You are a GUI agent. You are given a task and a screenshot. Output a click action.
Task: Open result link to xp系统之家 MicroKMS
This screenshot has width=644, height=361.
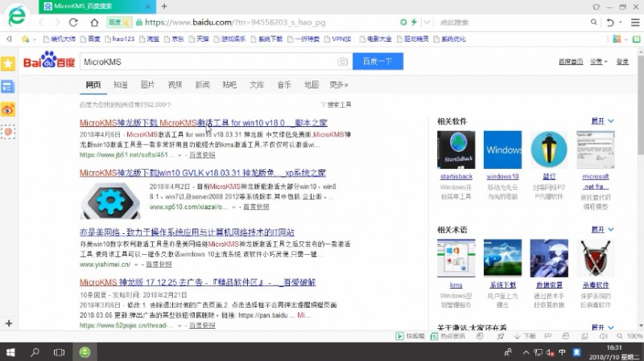coord(203,173)
